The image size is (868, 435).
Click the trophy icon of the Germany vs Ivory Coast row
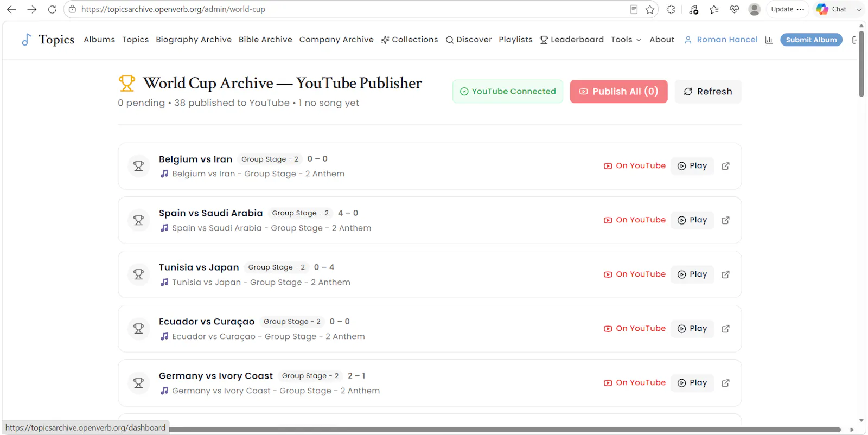(x=139, y=383)
